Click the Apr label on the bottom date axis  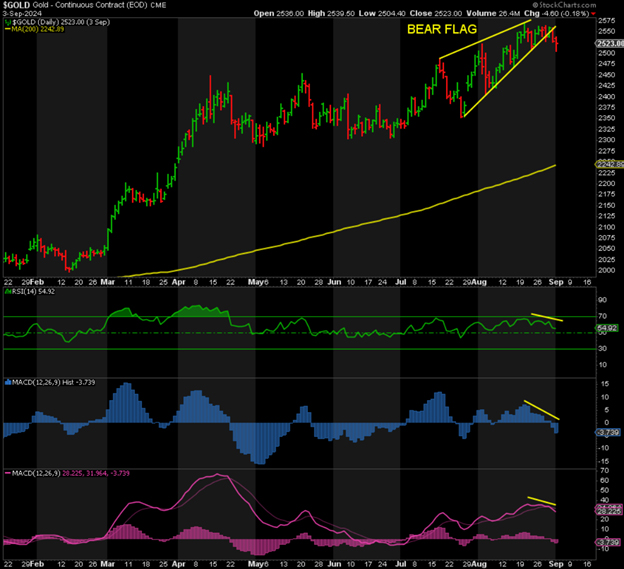[178, 563]
